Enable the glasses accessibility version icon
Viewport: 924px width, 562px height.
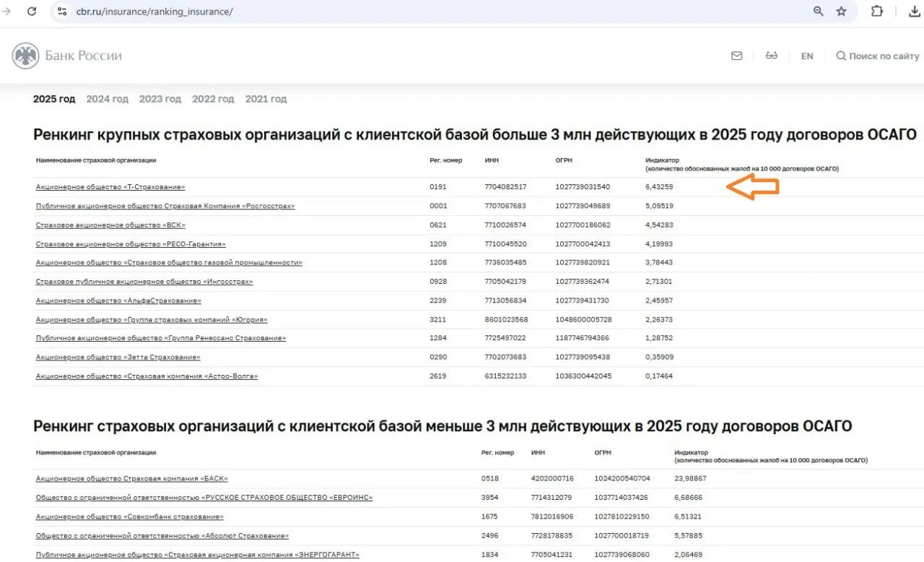772,56
